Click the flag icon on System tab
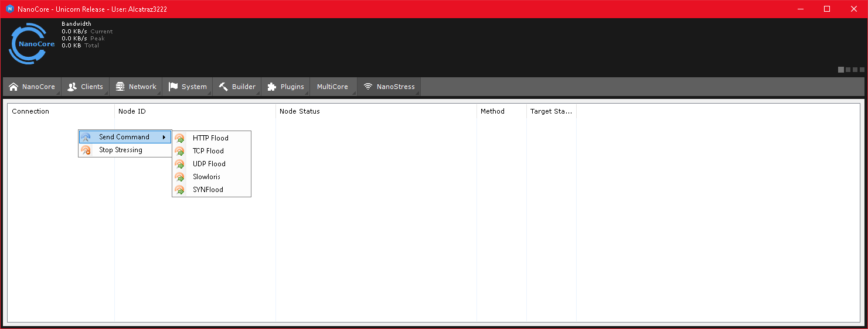The height and width of the screenshot is (329, 868). click(173, 87)
